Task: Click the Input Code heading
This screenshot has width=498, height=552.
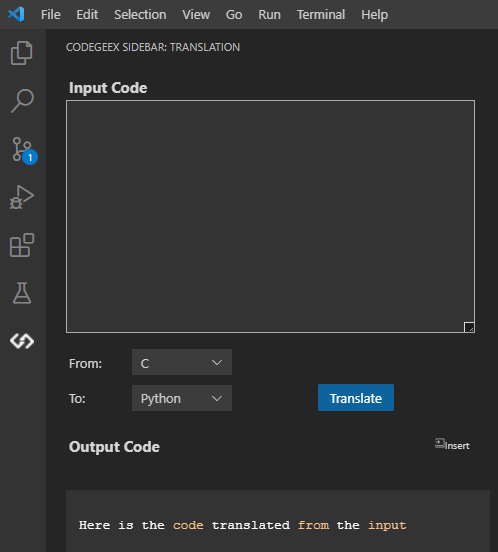Action: (108, 88)
